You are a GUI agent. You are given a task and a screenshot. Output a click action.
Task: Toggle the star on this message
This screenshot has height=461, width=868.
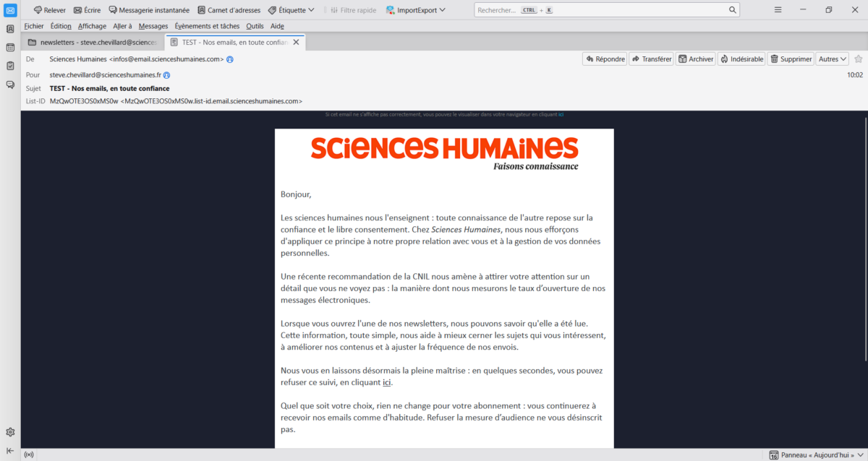(858, 59)
